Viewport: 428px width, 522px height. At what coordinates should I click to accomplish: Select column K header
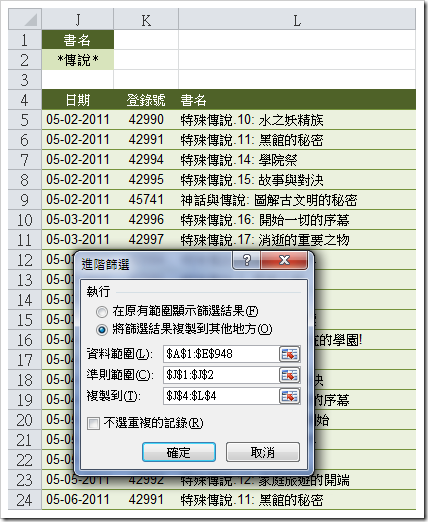[x=146, y=20]
